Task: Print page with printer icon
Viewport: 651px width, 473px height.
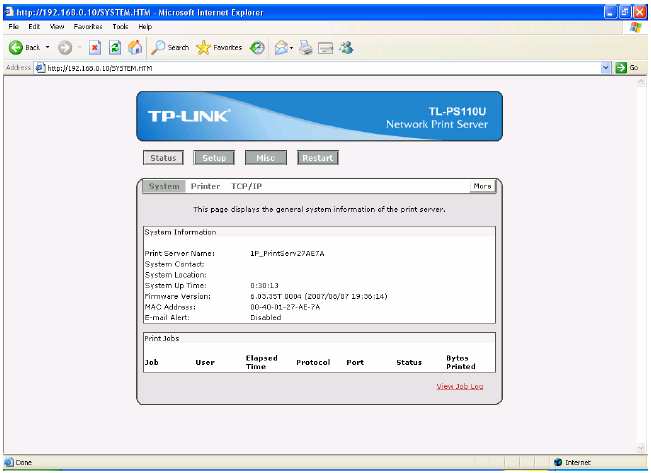Action: pyautogui.click(x=306, y=48)
